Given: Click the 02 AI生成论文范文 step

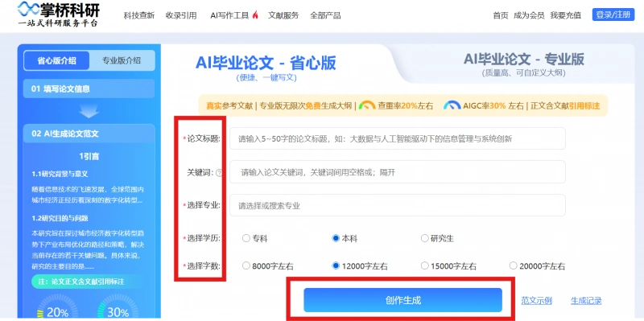Looking at the screenshot, I should point(89,134).
